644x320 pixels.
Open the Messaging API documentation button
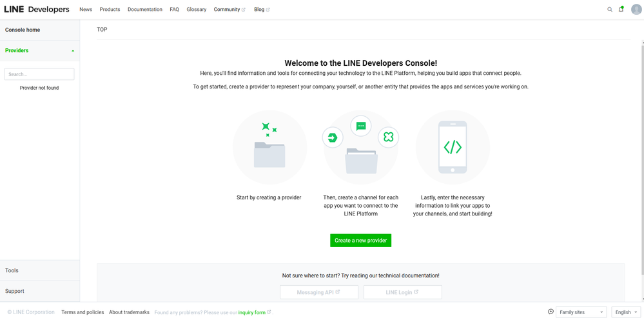tap(319, 292)
